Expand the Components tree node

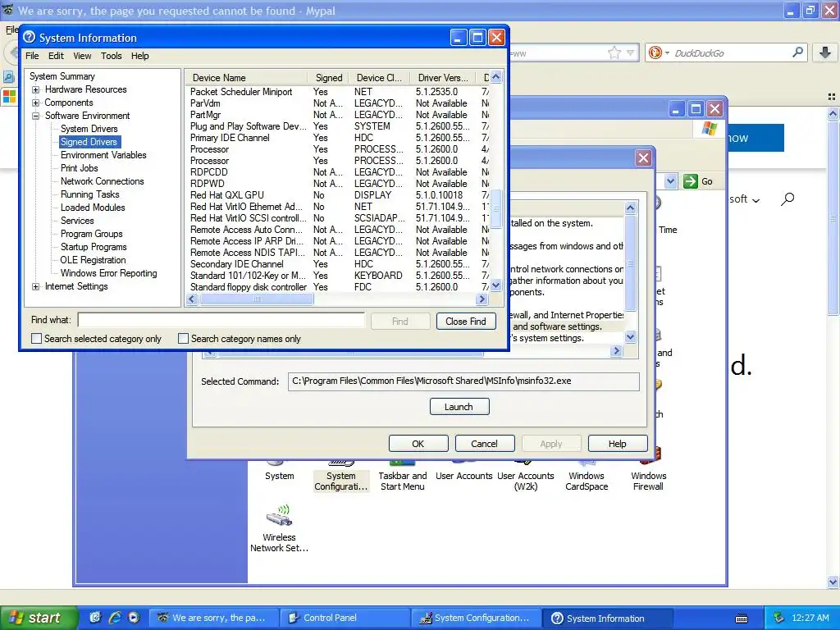click(x=36, y=103)
